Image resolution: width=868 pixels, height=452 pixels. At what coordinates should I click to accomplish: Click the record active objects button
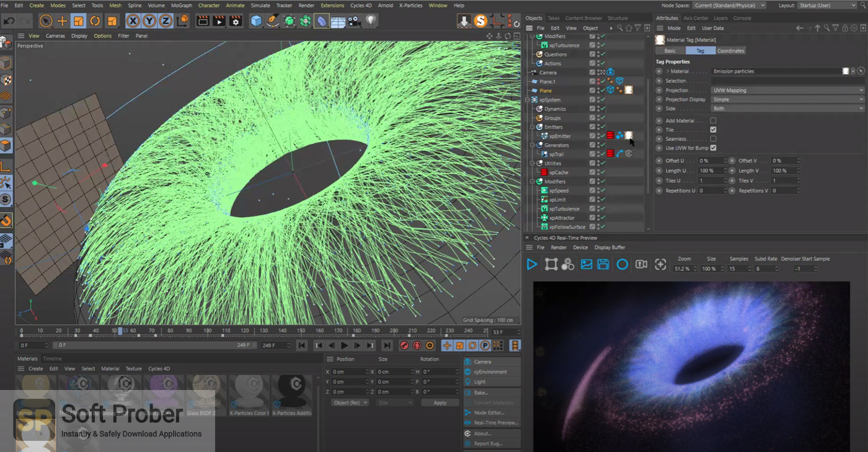[x=404, y=345]
